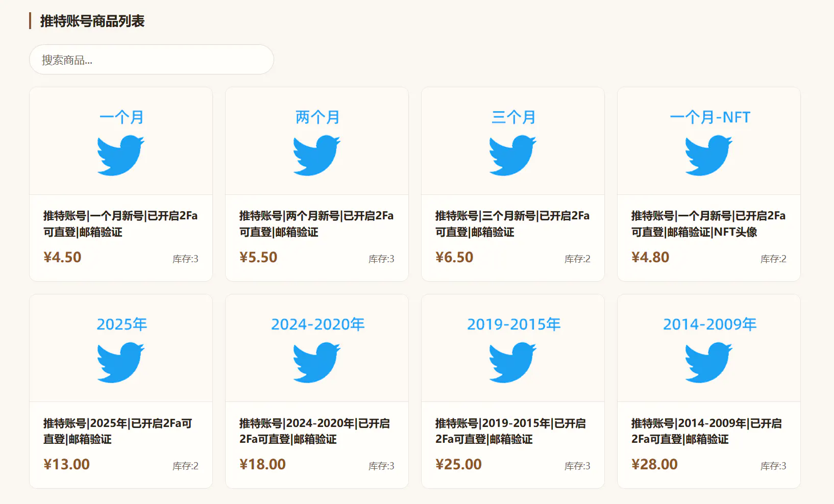This screenshot has height=504, width=834.
Task: Open the 一个月-NFT card heading
Action: 709,117
